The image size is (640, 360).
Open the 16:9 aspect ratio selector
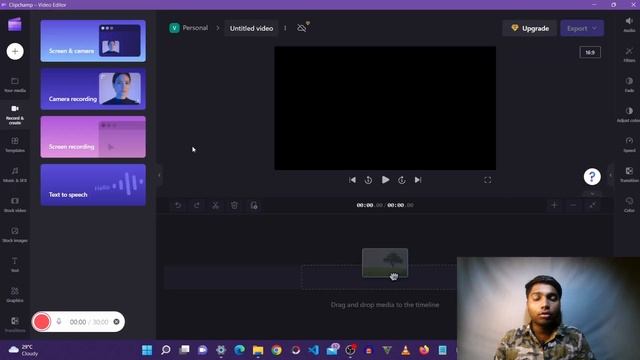point(590,52)
